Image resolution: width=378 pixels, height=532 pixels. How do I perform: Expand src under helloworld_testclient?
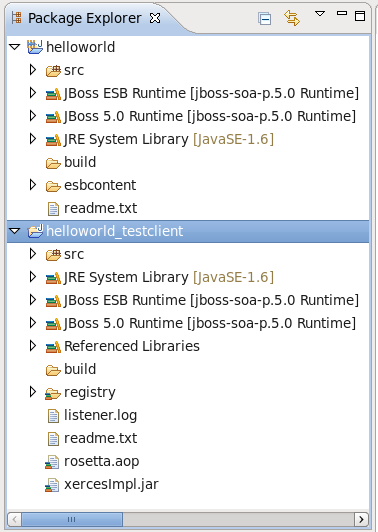[33, 254]
